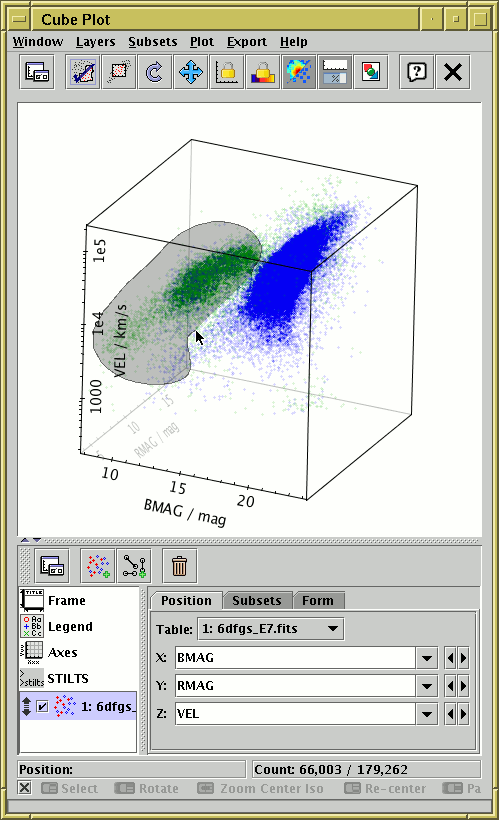Click the rescale axes cross-arrows icon
Image resolution: width=499 pixels, height=820 pixels.
(x=190, y=72)
